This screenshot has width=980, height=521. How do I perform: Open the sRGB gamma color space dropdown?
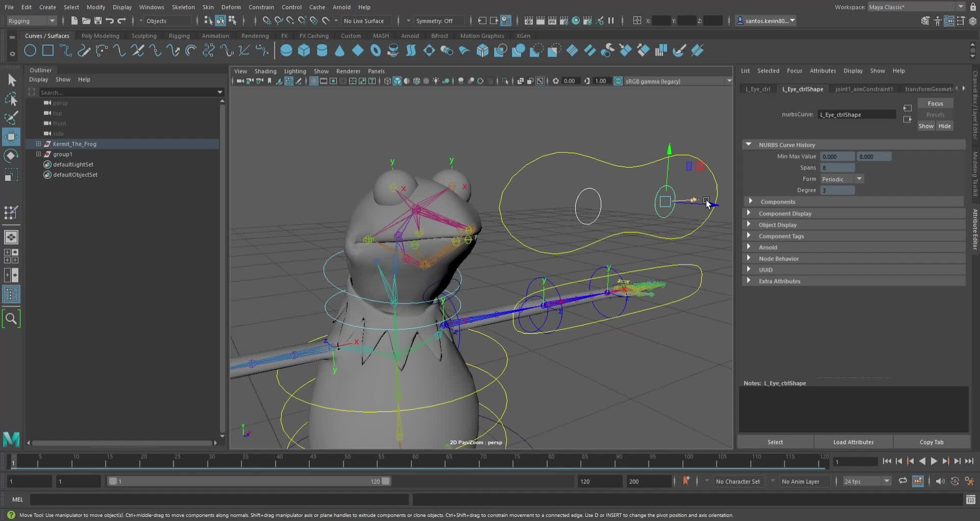pyautogui.click(x=678, y=81)
